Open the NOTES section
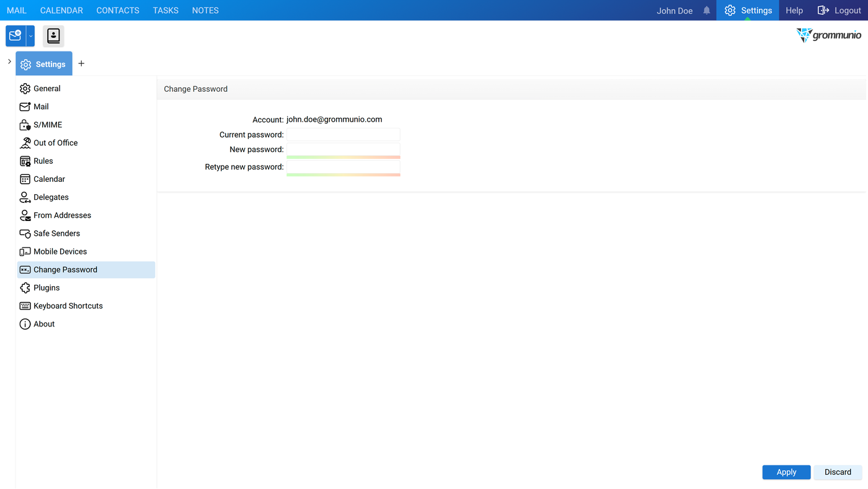The width and height of the screenshot is (868, 489). (205, 11)
